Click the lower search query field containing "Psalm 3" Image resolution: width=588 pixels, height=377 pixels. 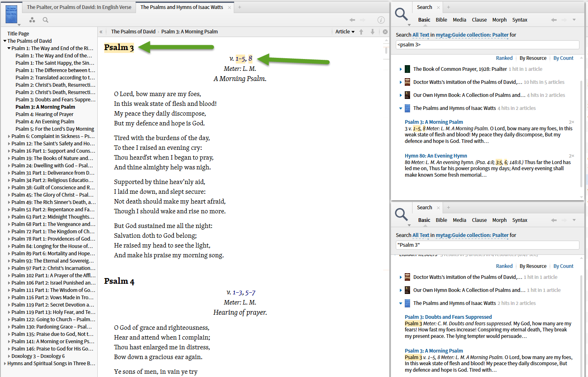(487, 245)
